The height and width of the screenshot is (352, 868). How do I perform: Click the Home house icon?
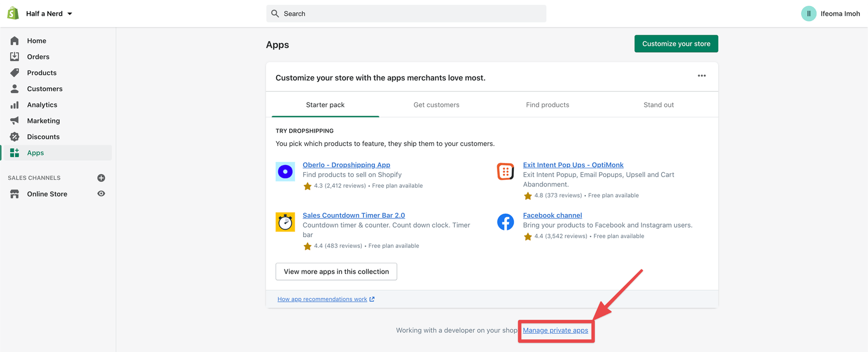[x=15, y=41]
